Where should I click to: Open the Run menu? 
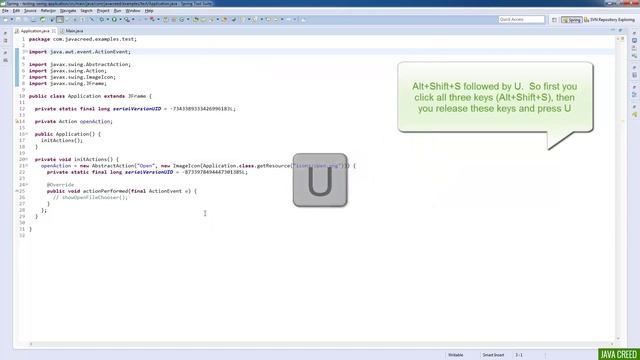117,11
